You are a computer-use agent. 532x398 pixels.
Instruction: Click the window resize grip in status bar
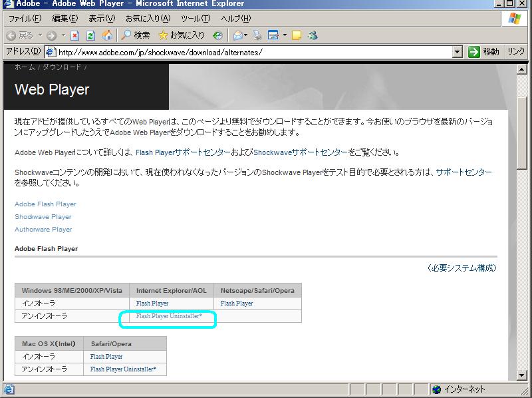click(525, 390)
